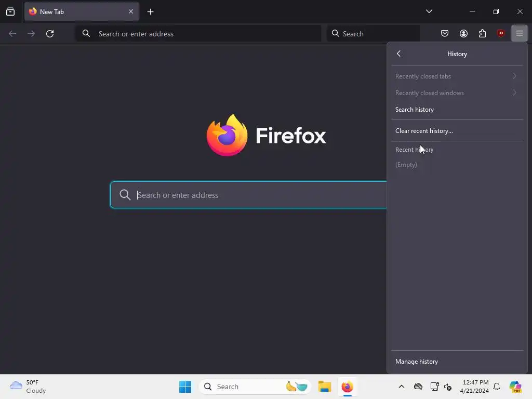Viewport: 532px width, 399px height.
Task: Click the magnifier icon in central search field
Action: (125, 195)
